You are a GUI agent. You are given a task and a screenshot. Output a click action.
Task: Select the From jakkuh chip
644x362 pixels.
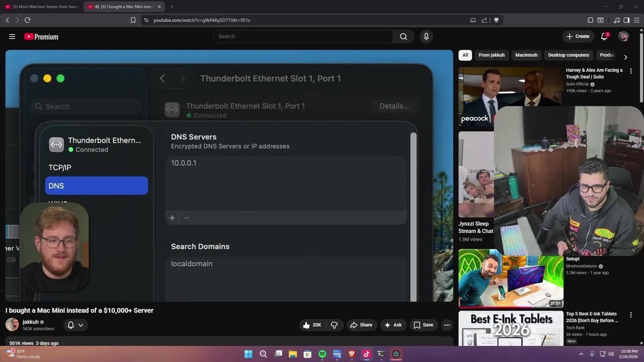[x=492, y=55]
